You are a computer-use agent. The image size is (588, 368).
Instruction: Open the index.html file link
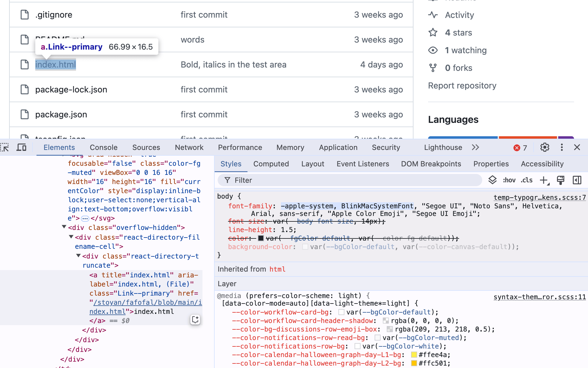[55, 64]
